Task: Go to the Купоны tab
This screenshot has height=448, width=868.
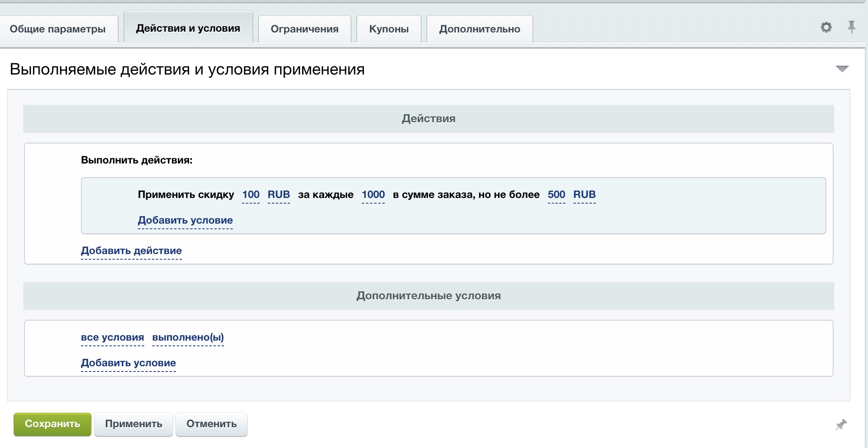Action: [x=389, y=29]
